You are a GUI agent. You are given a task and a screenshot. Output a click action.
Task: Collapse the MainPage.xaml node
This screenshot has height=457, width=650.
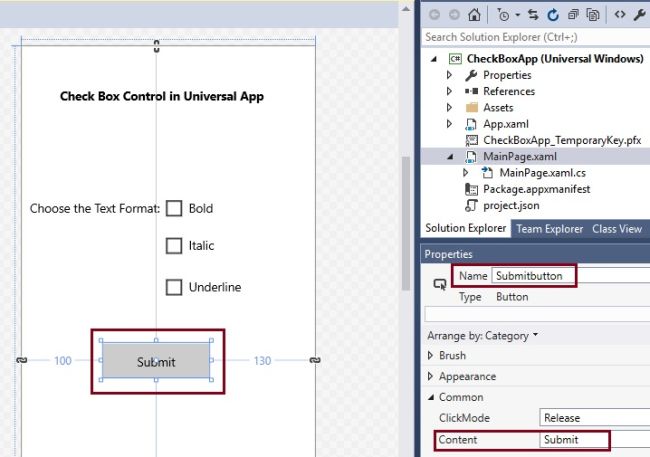pos(450,157)
